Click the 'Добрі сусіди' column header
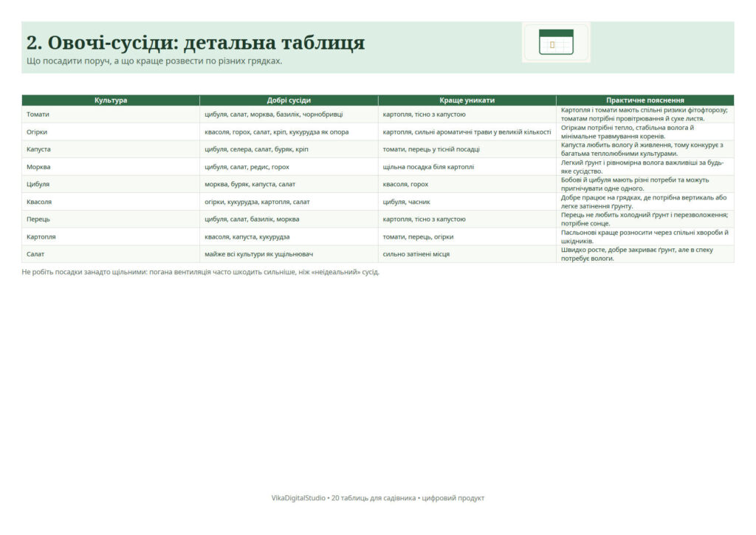 [289, 100]
